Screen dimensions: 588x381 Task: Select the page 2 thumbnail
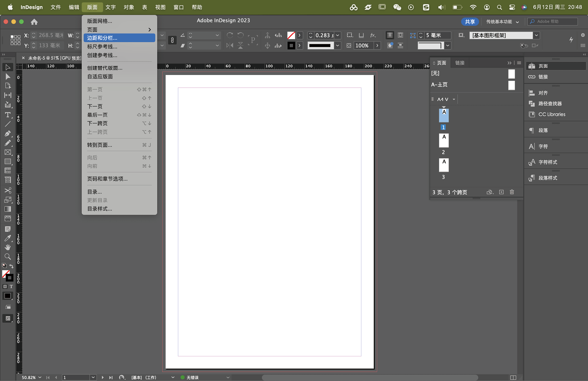(x=444, y=140)
